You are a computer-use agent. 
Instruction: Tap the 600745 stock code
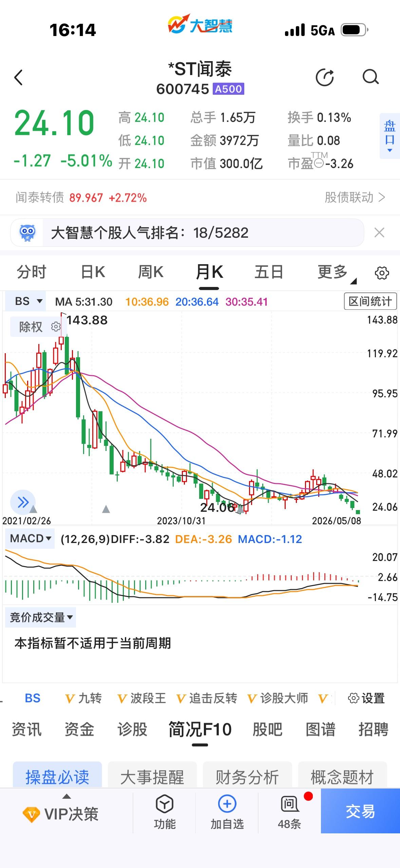[x=183, y=89]
